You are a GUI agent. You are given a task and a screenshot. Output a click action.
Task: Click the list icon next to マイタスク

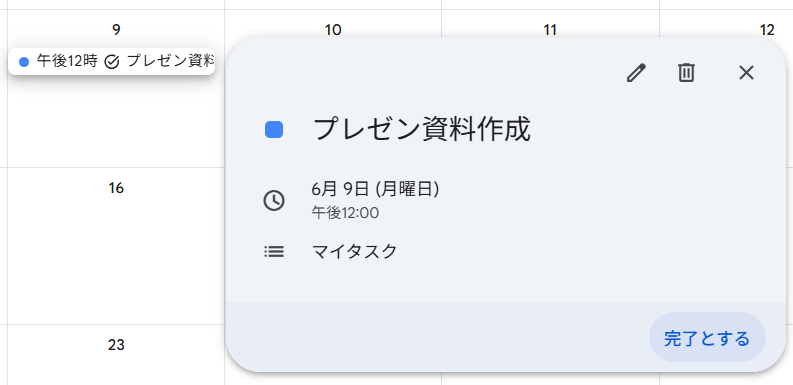(274, 251)
